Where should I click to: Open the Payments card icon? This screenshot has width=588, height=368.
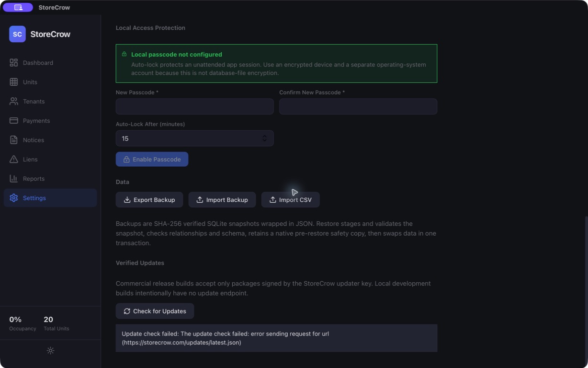(x=13, y=121)
